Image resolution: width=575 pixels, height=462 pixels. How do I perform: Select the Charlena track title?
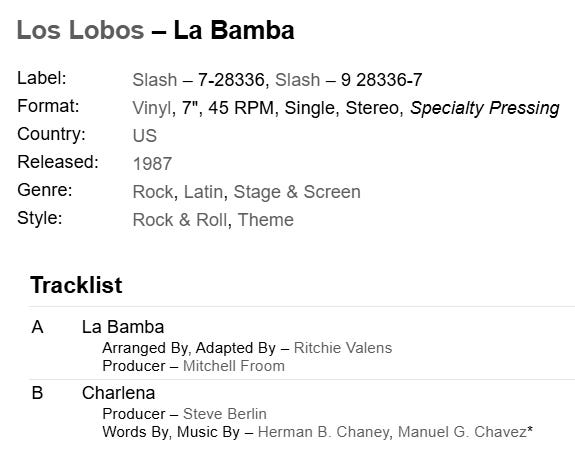pos(118,393)
